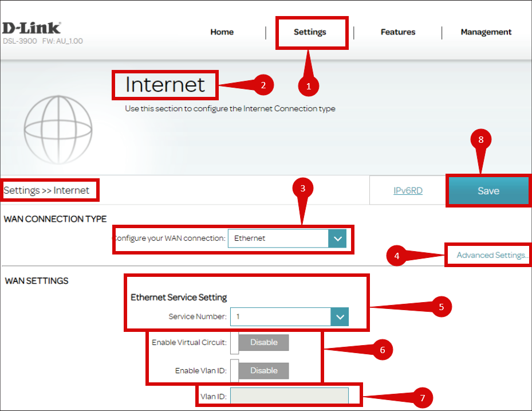
Task: Click into the Vlan ID input field
Action: tap(289, 396)
